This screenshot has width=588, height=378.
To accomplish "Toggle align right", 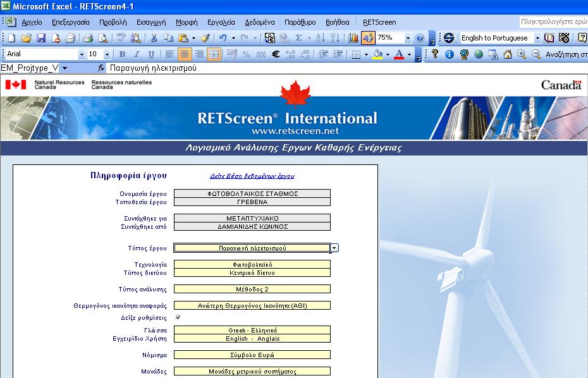I will (199, 54).
